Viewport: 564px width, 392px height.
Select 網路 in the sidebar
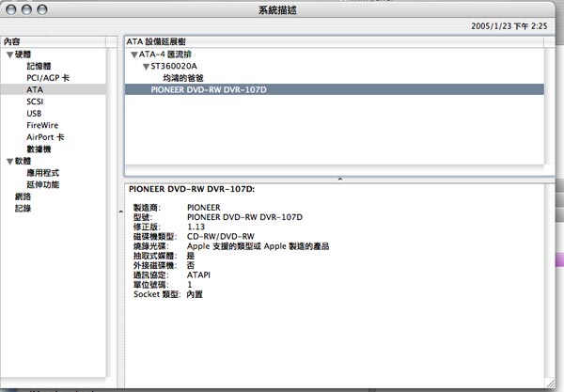click(23, 196)
